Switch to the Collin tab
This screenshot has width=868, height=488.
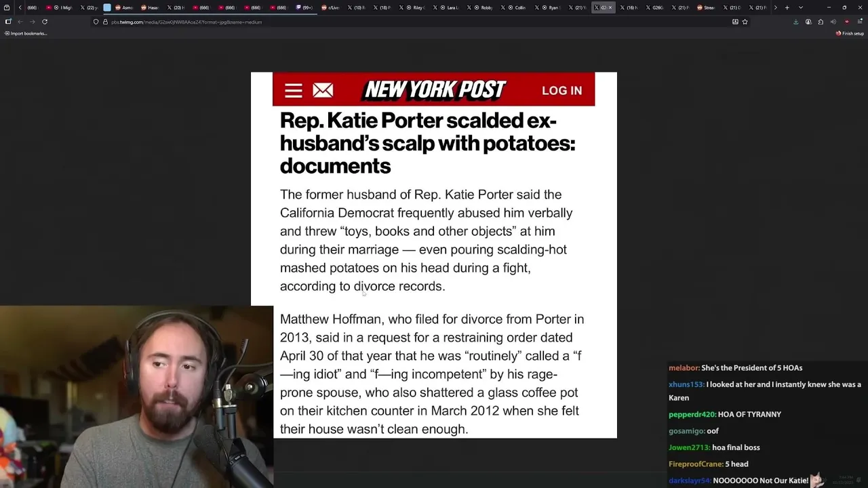pyautogui.click(x=514, y=7)
